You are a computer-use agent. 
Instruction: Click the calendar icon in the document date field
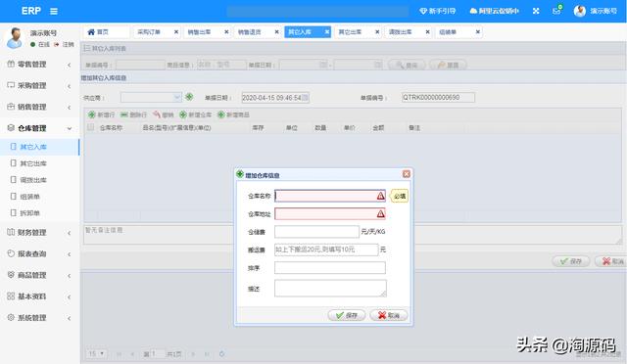pos(305,98)
